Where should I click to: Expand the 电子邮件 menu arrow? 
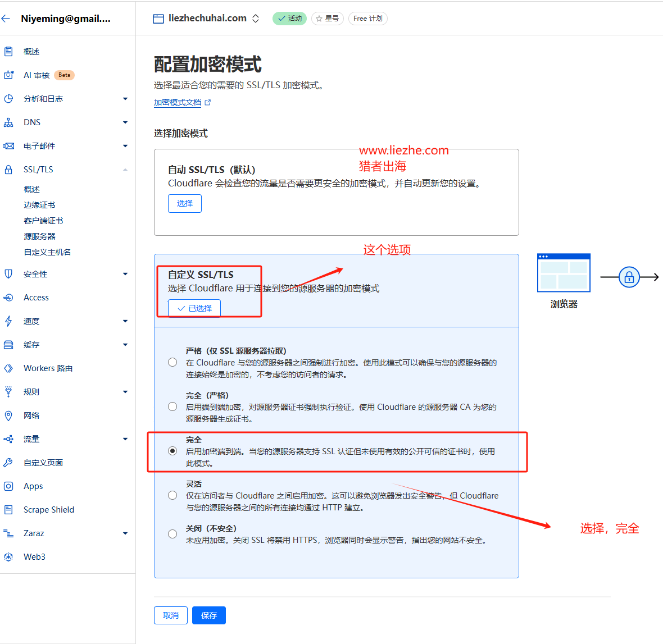(x=125, y=146)
